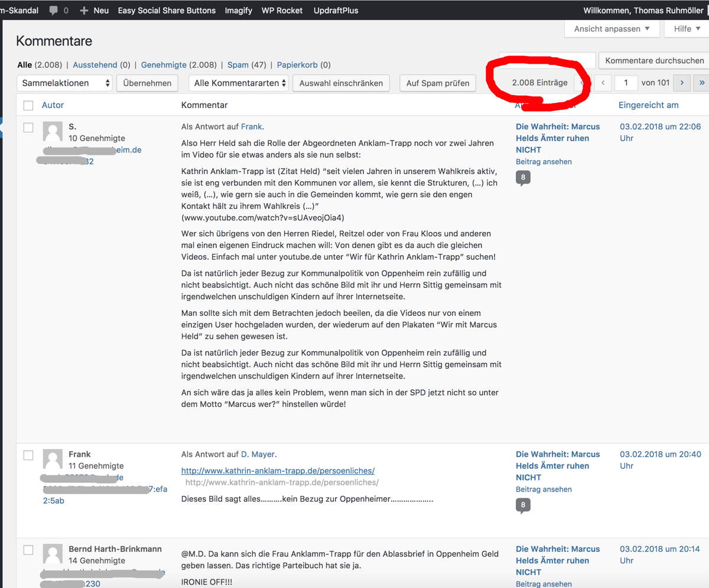Click the Kommentare durchsuchen button
Viewport: 709px width, 588px height.
[x=654, y=60]
